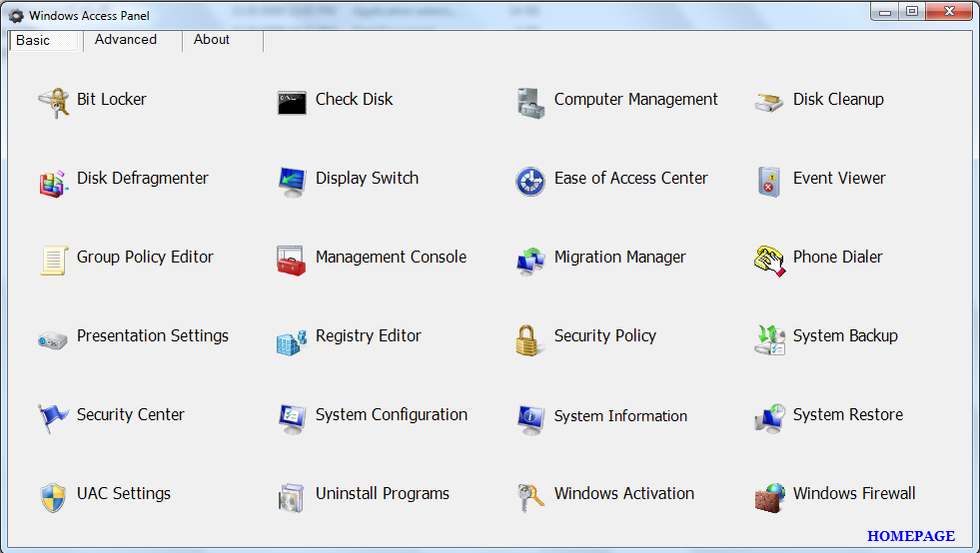Open the Presentation Settings projector icon

[53, 340]
